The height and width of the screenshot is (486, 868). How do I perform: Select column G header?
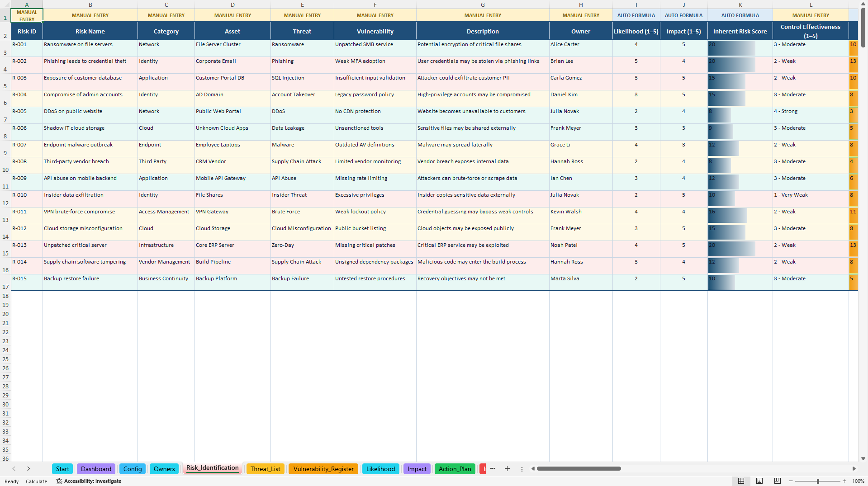(483, 5)
